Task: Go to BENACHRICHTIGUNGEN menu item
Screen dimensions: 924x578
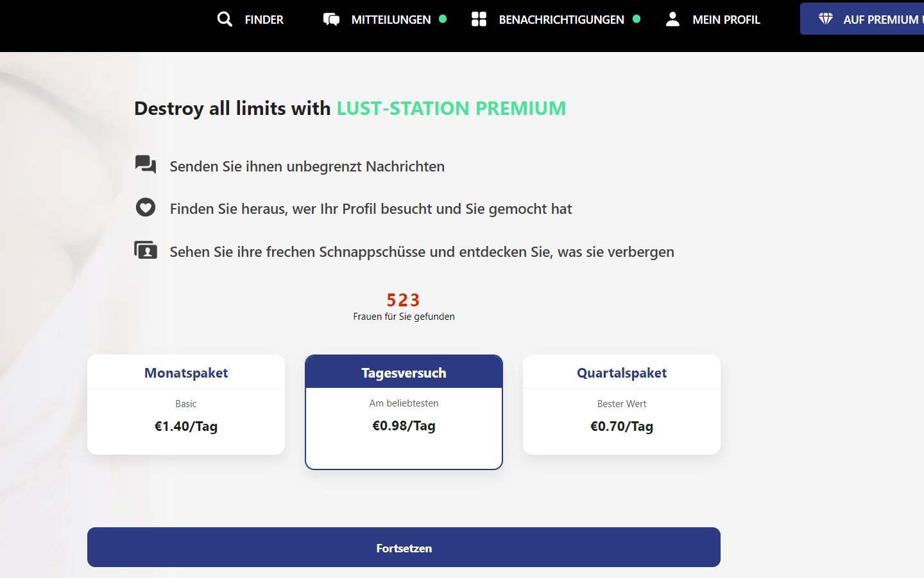Action: click(561, 20)
